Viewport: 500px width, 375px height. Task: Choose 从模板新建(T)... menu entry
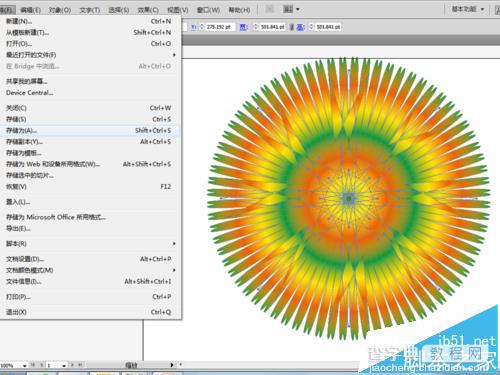click(x=90, y=33)
